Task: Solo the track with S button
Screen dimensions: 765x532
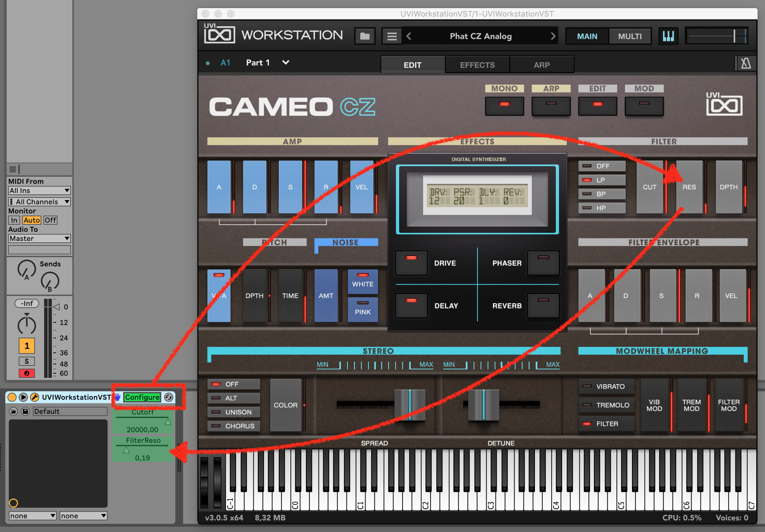Action: tap(27, 361)
